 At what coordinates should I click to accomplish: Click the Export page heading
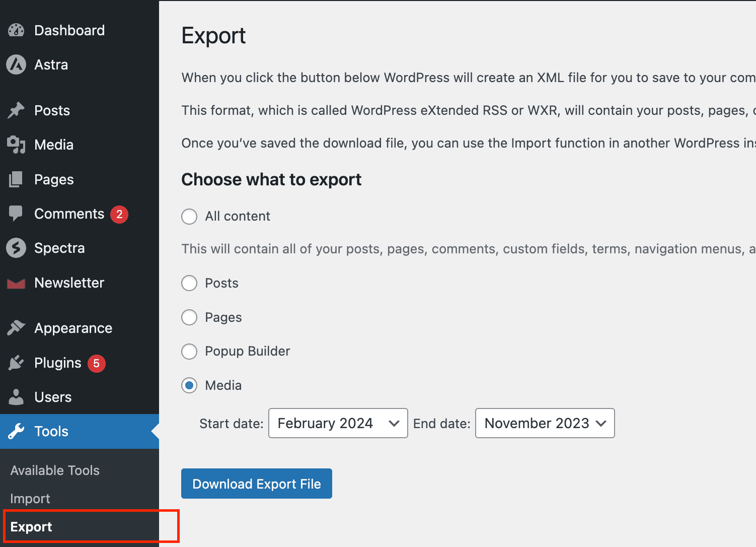213,36
